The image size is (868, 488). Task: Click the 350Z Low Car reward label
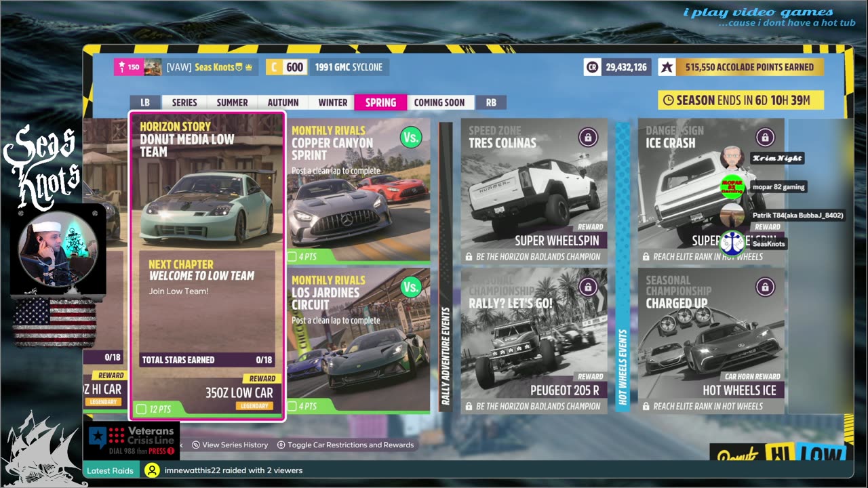click(239, 392)
